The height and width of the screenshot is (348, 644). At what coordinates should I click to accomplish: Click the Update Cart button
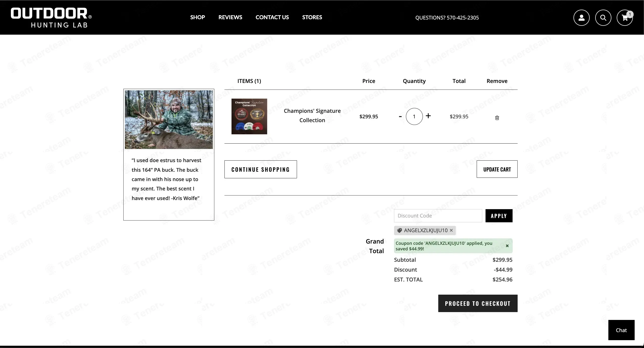[497, 169]
